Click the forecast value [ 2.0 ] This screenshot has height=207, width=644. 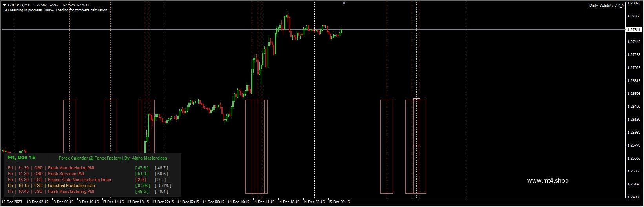tap(141, 180)
